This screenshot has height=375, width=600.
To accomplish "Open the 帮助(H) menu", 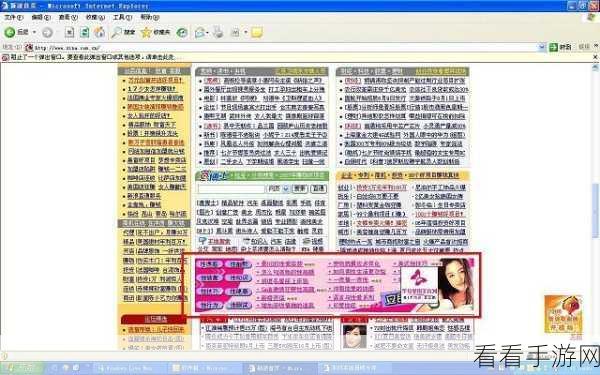I will [150, 17].
